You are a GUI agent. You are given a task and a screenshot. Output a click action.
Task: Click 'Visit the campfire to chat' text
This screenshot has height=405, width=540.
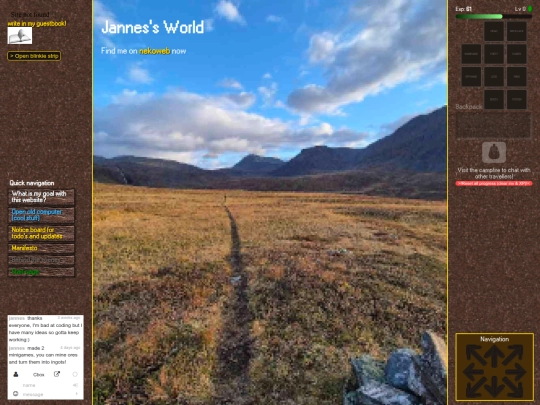(494, 173)
